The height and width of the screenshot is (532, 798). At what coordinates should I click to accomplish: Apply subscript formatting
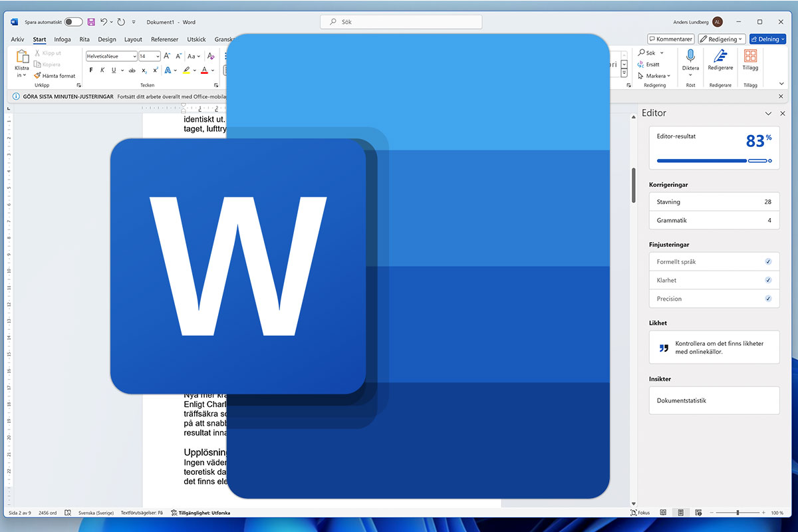(144, 70)
